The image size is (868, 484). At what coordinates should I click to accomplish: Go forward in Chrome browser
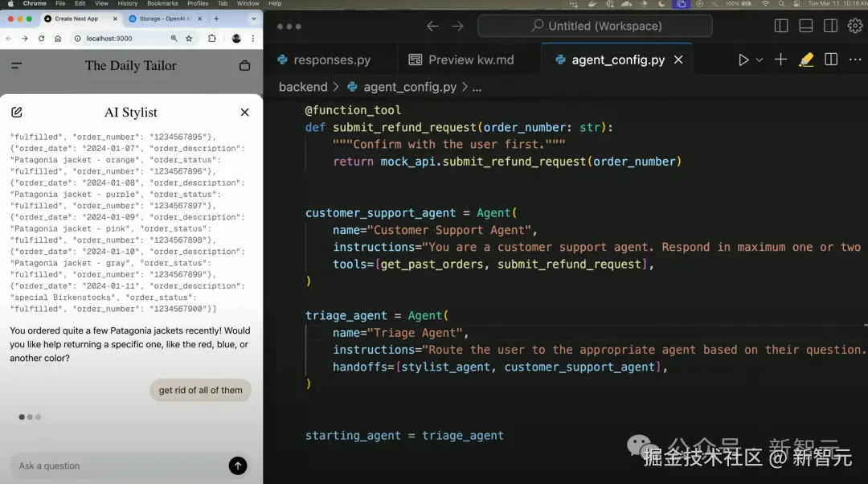pyautogui.click(x=25, y=39)
